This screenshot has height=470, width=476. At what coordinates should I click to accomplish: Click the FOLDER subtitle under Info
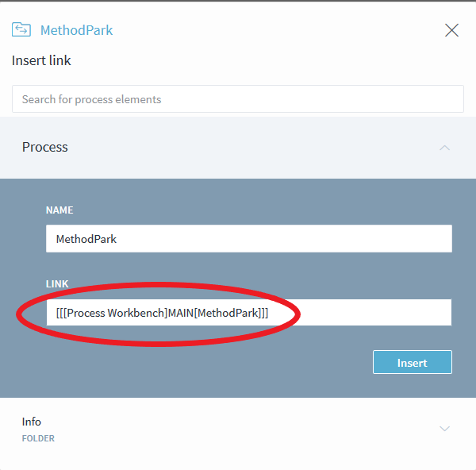pyautogui.click(x=38, y=438)
